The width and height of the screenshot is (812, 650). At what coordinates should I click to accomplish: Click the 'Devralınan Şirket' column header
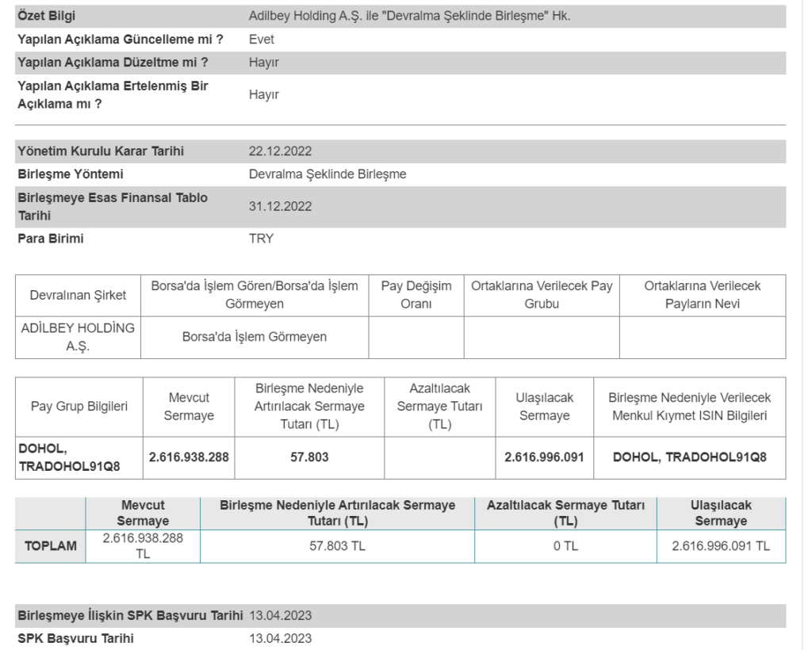78,295
